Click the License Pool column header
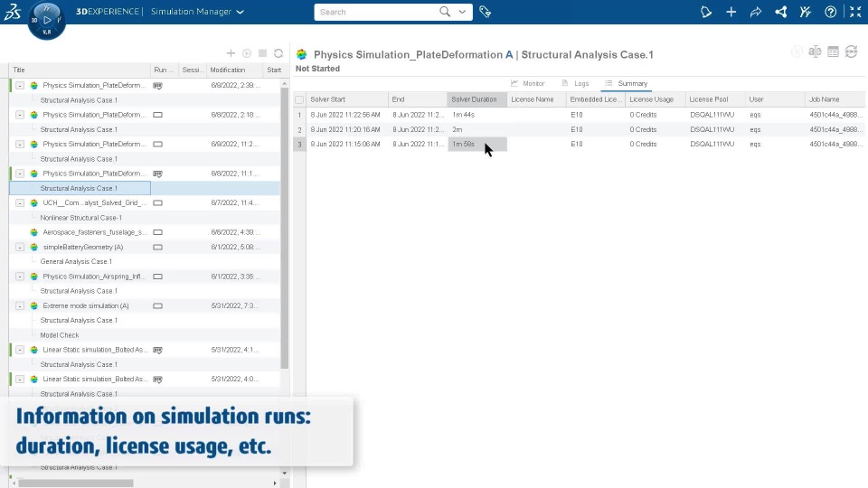Viewport: 868px width, 488px height. [714, 99]
